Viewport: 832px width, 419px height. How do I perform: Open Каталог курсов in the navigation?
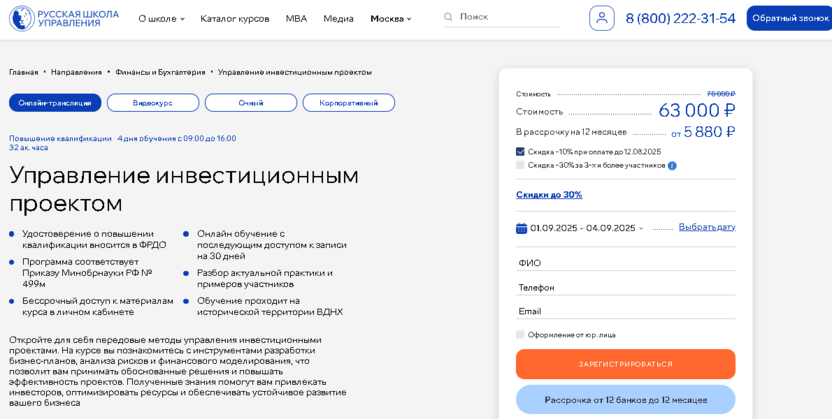[x=234, y=18]
